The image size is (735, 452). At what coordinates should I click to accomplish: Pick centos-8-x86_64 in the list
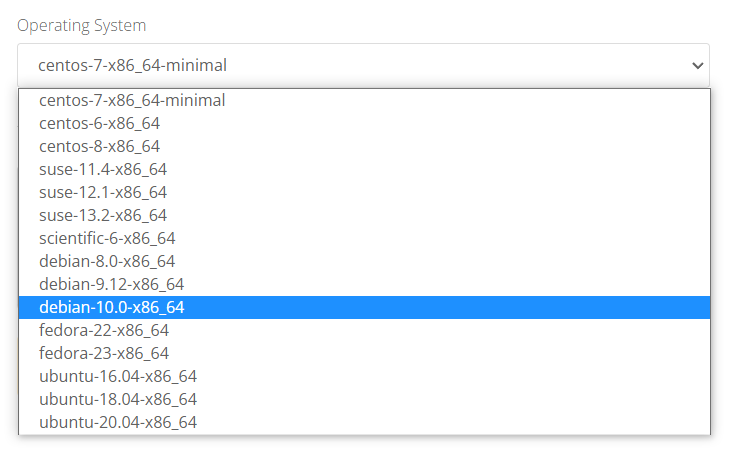point(99,146)
